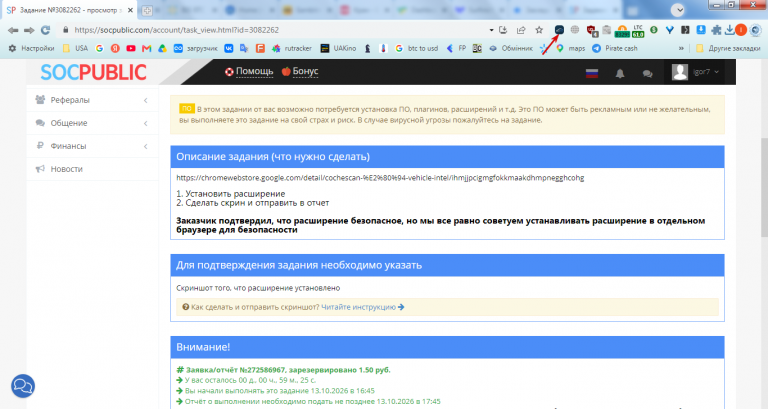The width and height of the screenshot is (768, 409).
Task: Open the igor7 user account dropdown
Action: pyautogui.click(x=695, y=72)
